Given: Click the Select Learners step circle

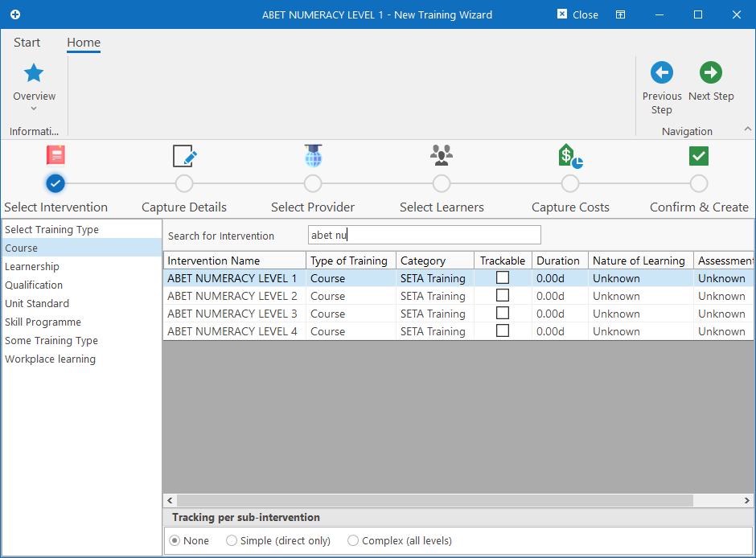Looking at the screenshot, I should pos(442,183).
